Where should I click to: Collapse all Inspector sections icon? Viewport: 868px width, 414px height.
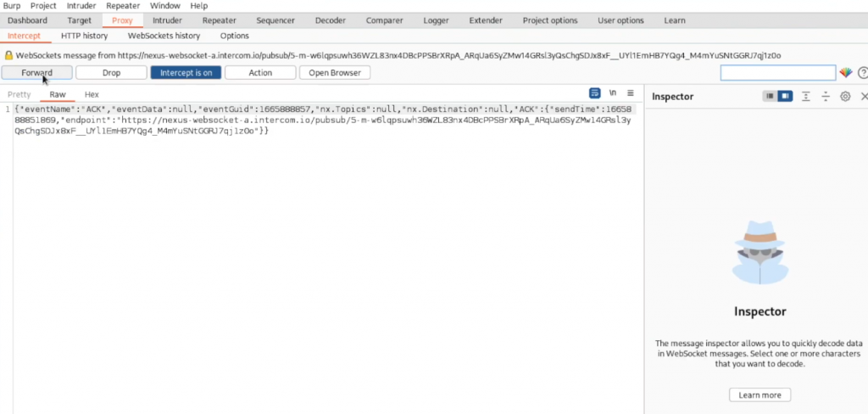pos(826,97)
